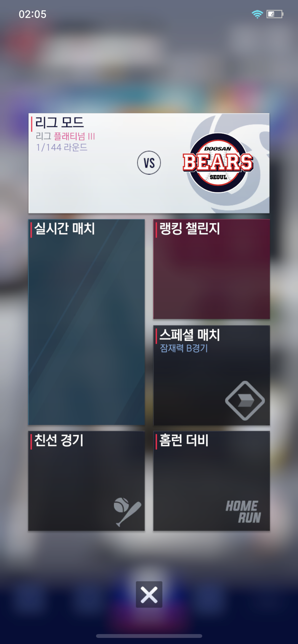
Task: Tap the ball and bat icon
Action: click(x=127, y=512)
